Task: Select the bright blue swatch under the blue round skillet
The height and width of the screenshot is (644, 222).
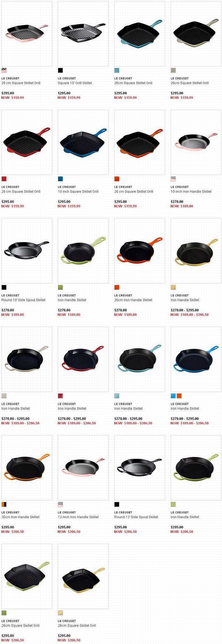Action: click(x=173, y=396)
